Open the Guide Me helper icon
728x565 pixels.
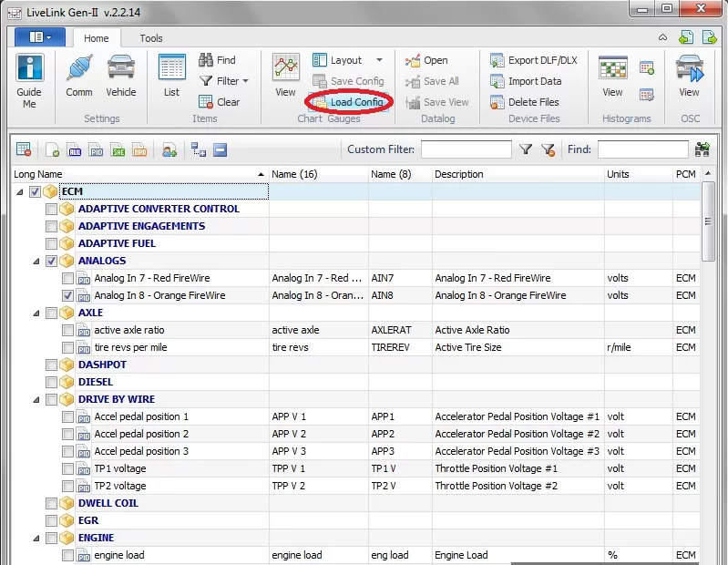(30, 67)
